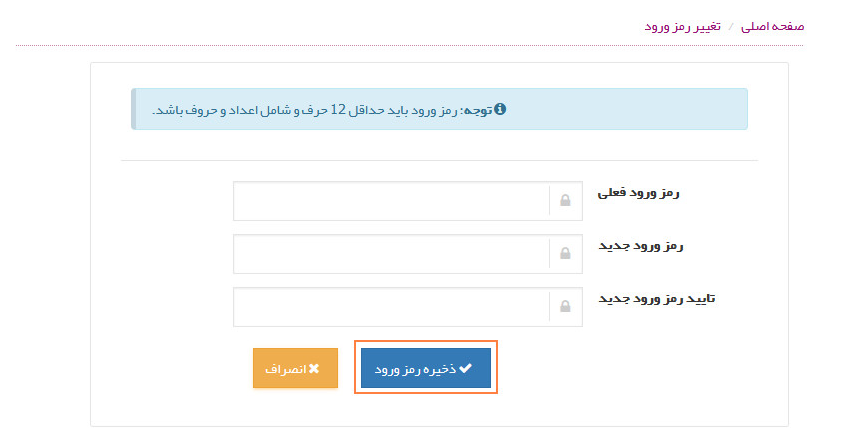Image resolution: width=844 pixels, height=446 pixels.
Task: Save password with ذخیره رمز ورود button
Action: (x=425, y=368)
